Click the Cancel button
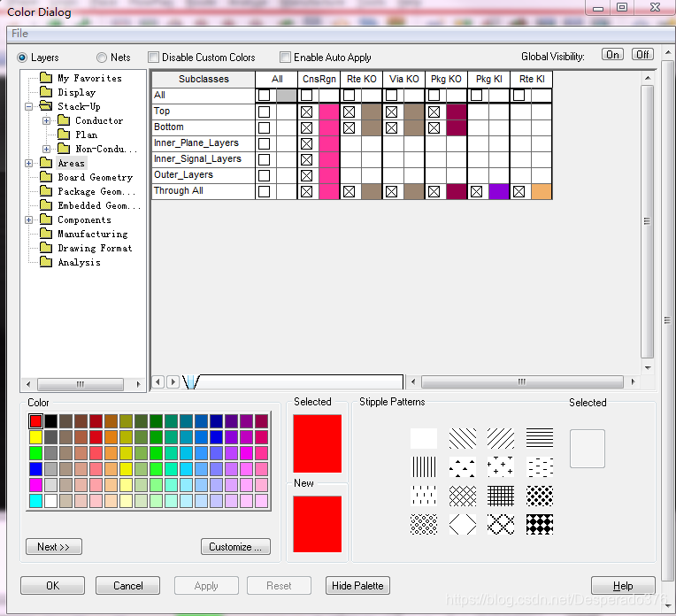 tap(128, 585)
